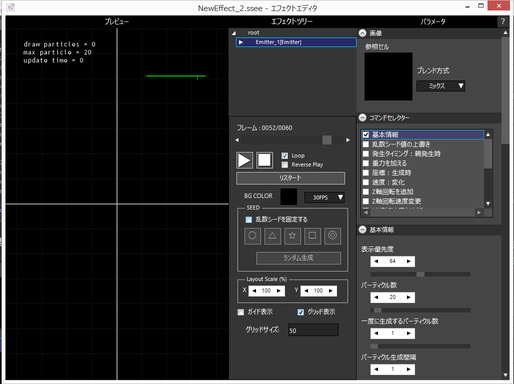Adjust the 表示優先度 slider
The width and height of the screenshot is (514, 384).
(421, 274)
